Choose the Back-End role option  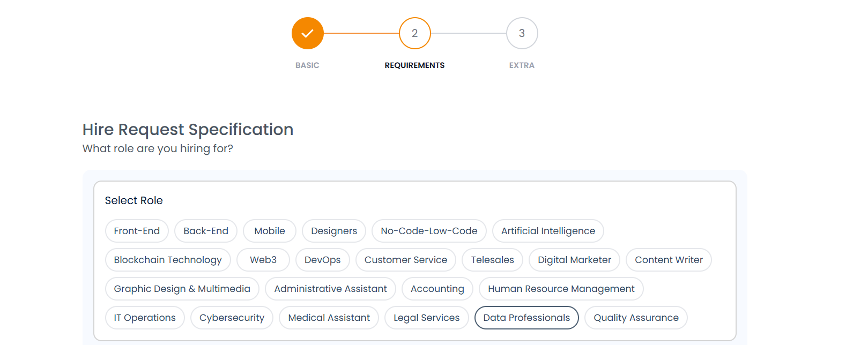point(206,231)
